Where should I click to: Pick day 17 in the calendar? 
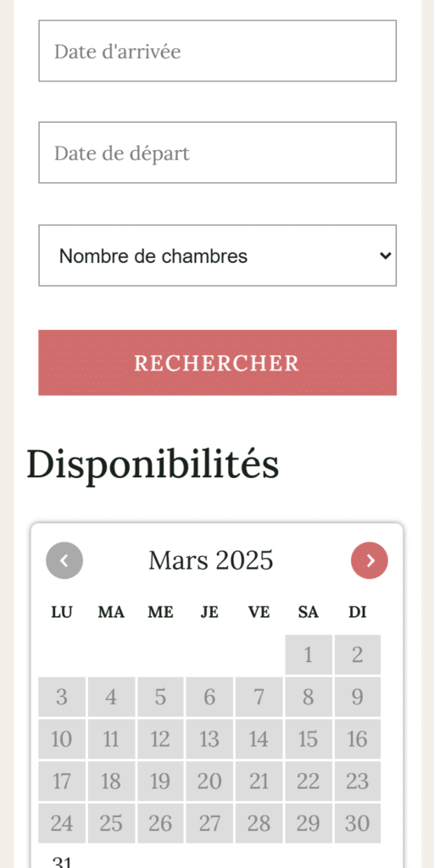coord(61,781)
